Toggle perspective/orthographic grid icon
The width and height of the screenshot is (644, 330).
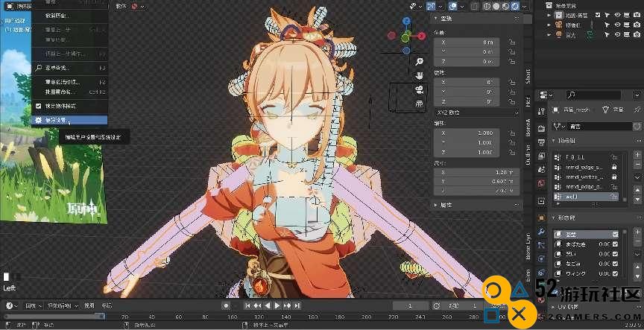coord(420,104)
